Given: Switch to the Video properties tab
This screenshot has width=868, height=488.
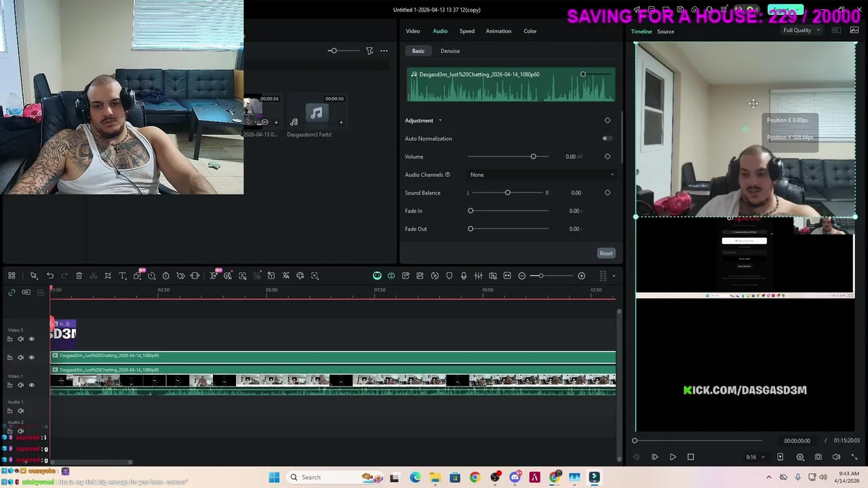Looking at the screenshot, I should pyautogui.click(x=413, y=31).
